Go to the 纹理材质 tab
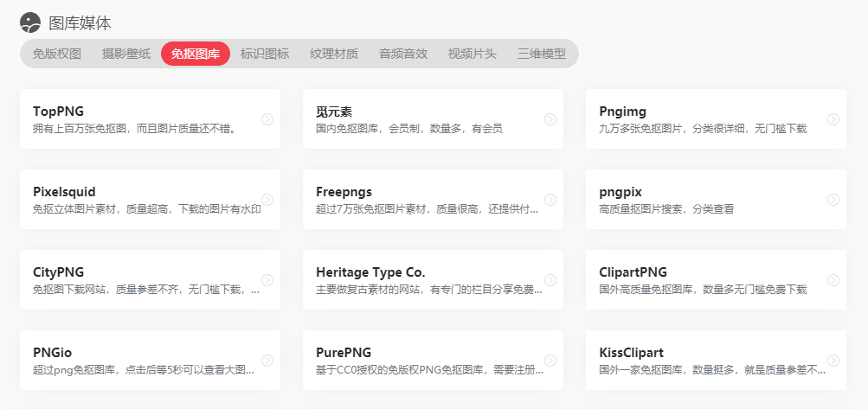Image resolution: width=868 pixels, height=409 pixels. point(334,54)
